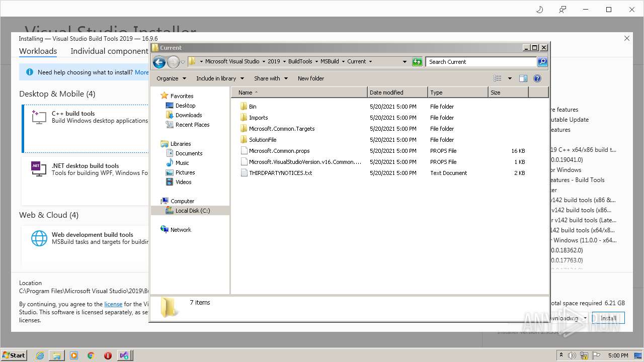644x362 pixels.
Task: Select the .NET desktop build tools workload
Action: [86, 181]
